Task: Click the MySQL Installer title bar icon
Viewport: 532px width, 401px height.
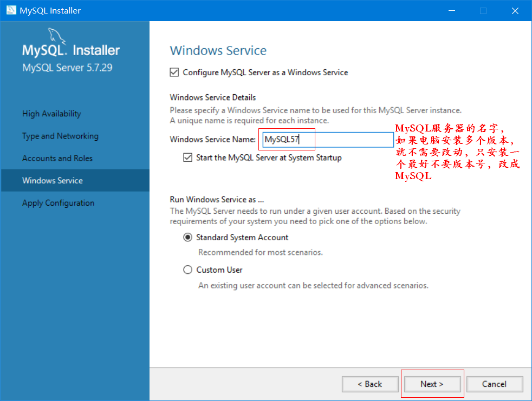Action: (x=11, y=10)
